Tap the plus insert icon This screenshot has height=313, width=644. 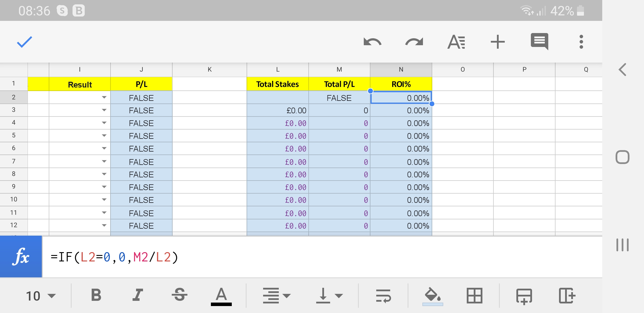click(498, 42)
